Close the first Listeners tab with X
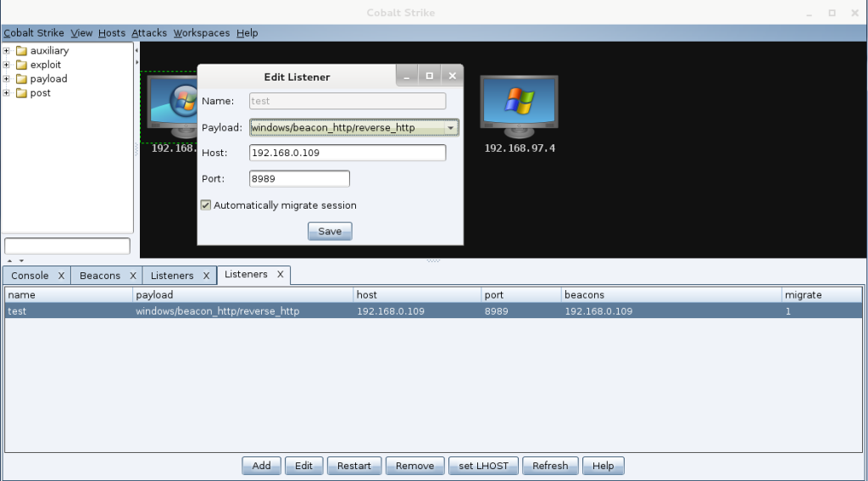 pyautogui.click(x=206, y=276)
